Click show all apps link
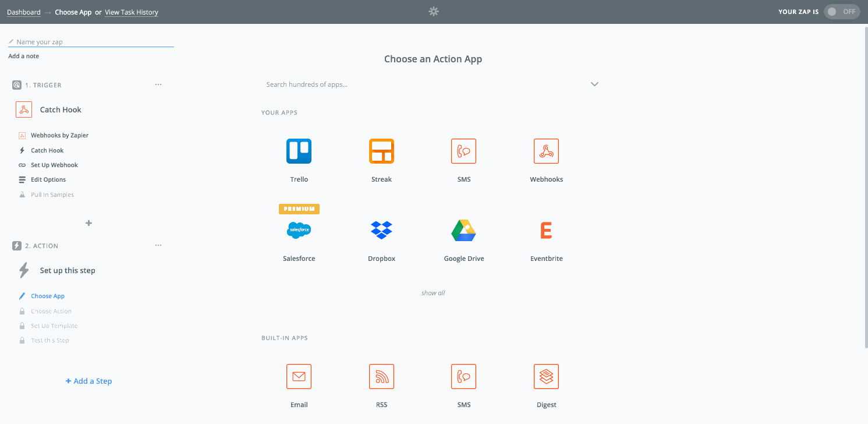 click(433, 293)
